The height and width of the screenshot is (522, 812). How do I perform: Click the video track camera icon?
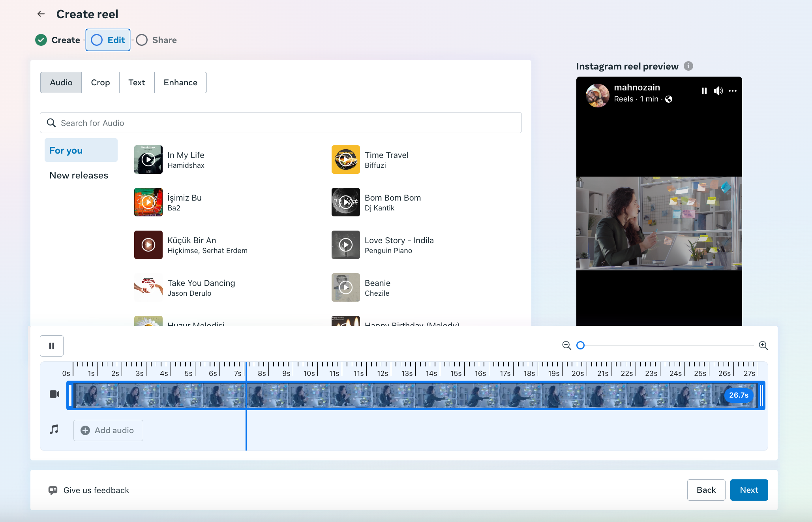point(54,394)
